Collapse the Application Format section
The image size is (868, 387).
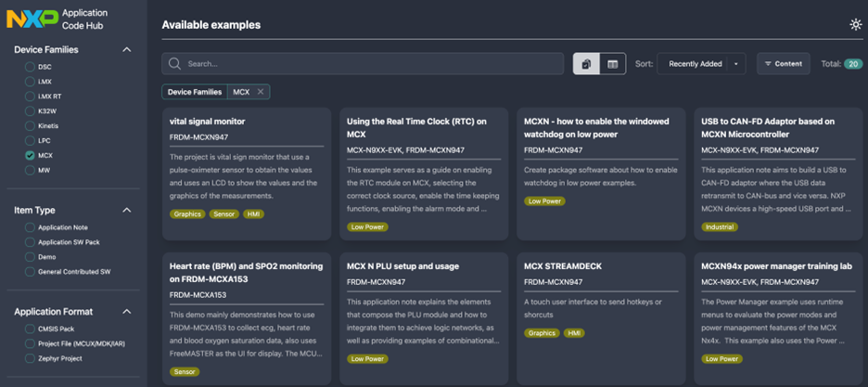click(x=127, y=312)
